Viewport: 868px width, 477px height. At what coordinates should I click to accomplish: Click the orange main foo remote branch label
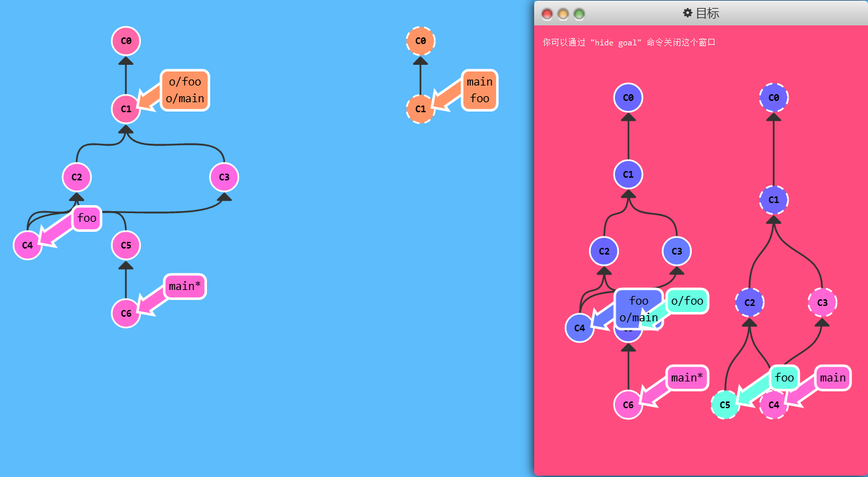click(x=479, y=90)
